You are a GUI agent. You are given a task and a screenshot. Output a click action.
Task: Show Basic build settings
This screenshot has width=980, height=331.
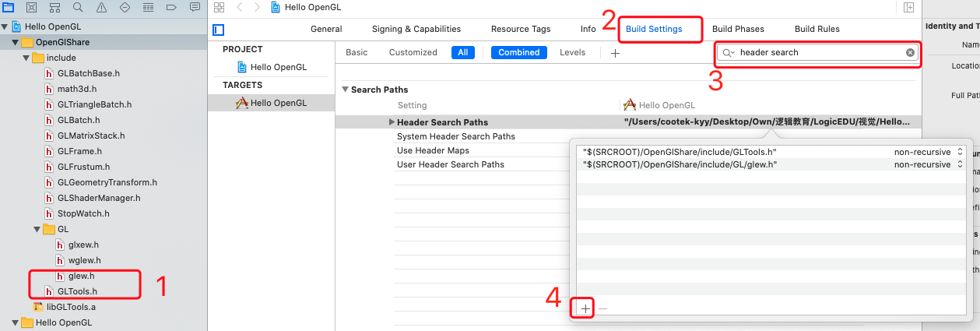point(357,52)
